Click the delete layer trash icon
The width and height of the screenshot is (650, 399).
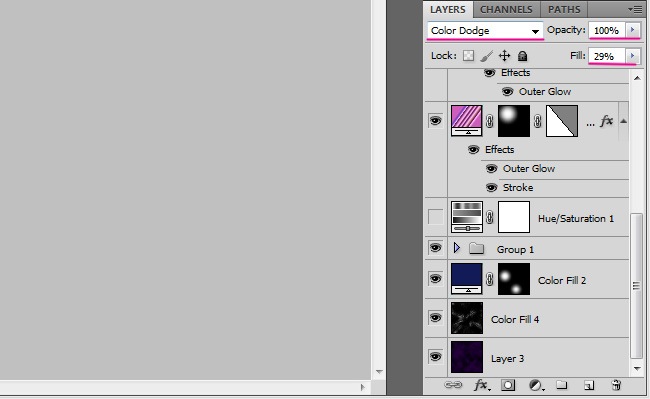point(616,385)
